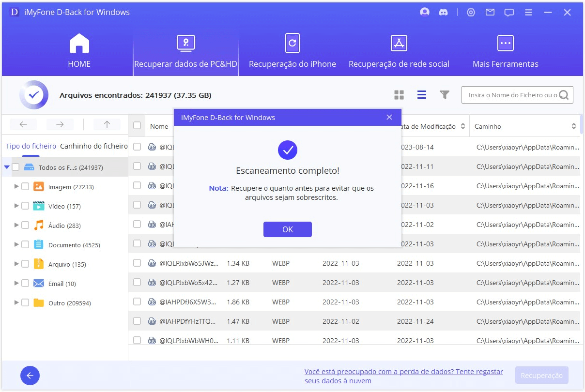The width and height of the screenshot is (585, 392).
Task: Click the Vídeo category icon
Action: (x=39, y=206)
